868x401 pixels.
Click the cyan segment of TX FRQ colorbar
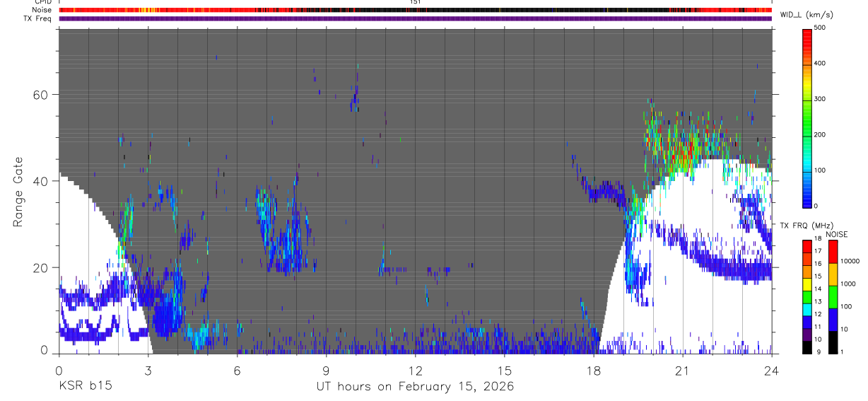808,309
